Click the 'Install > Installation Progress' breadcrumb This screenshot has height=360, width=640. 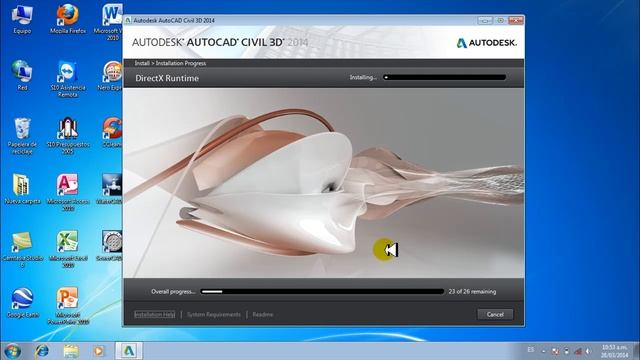coord(170,63)
